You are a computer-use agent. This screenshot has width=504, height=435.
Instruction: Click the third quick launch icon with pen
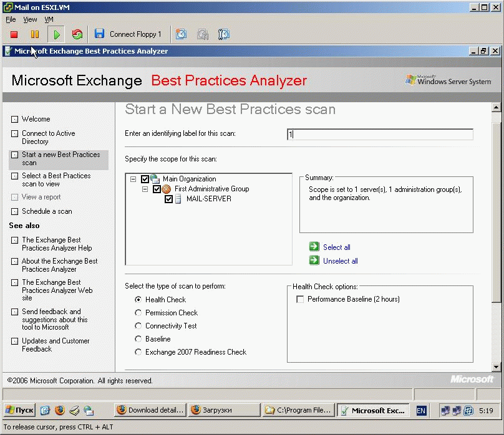[x=74, y=410]
